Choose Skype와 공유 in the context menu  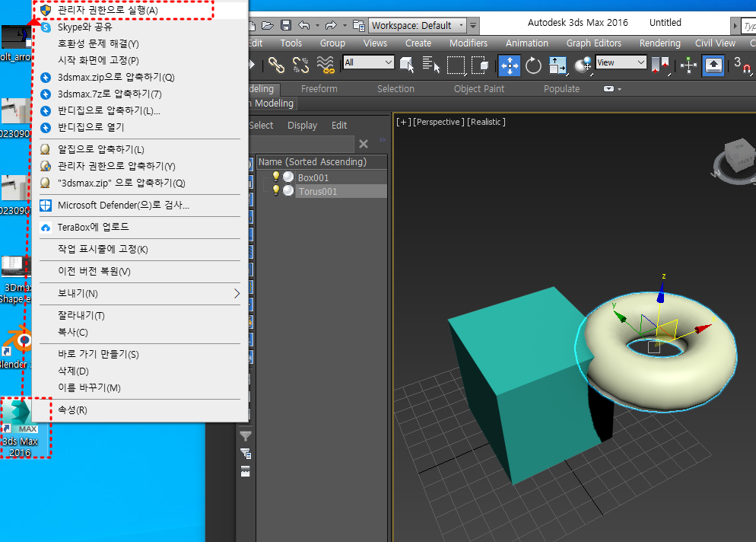pos(140,27)
